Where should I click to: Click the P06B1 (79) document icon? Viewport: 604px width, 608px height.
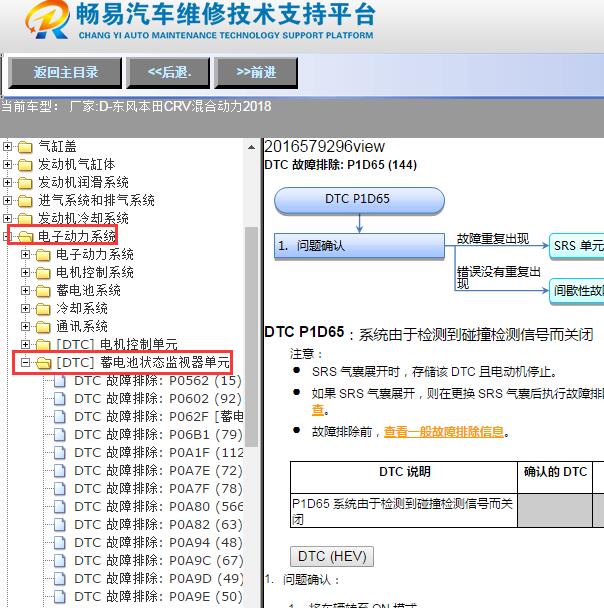tap(59, 435)
